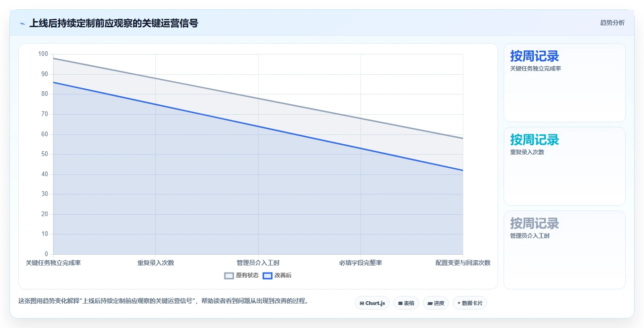Click the x-axis label 重复录入次数
The image size is (644, 328).
click(x=156, y=263)
